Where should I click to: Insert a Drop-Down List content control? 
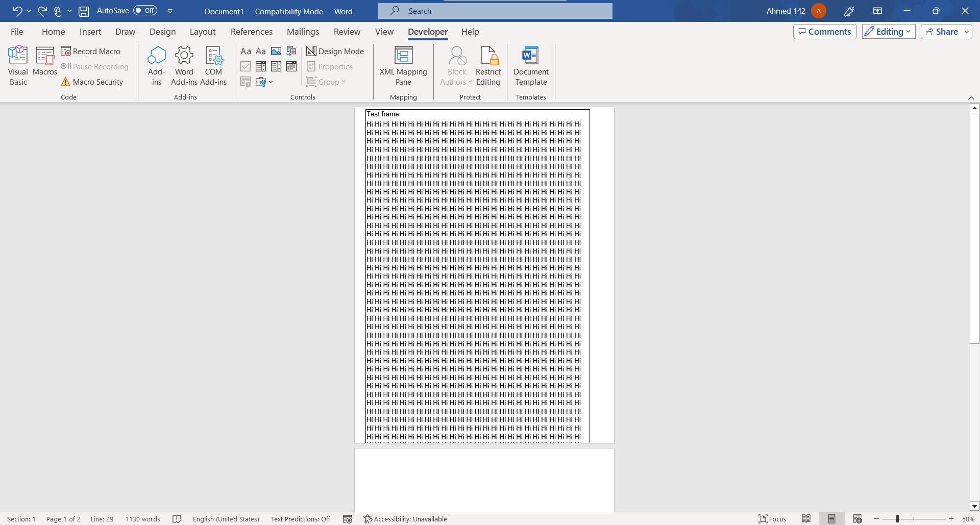276,66
